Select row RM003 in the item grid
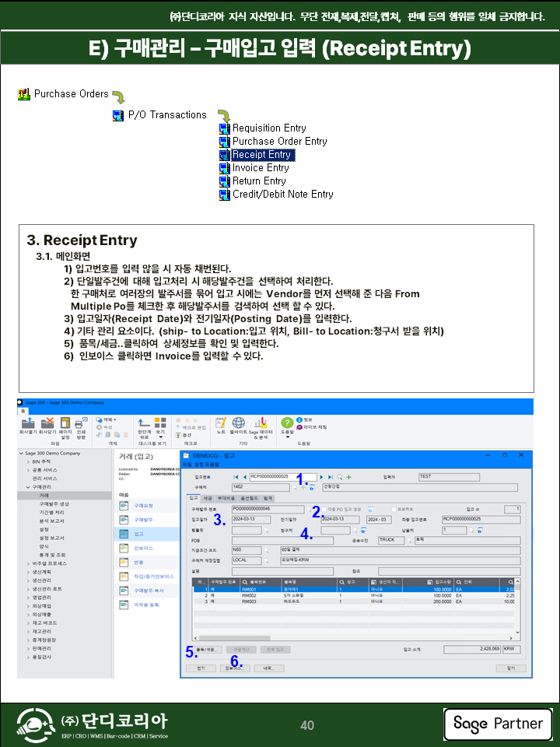This screenshot has width=560, height=747. [x=354, y=601]
